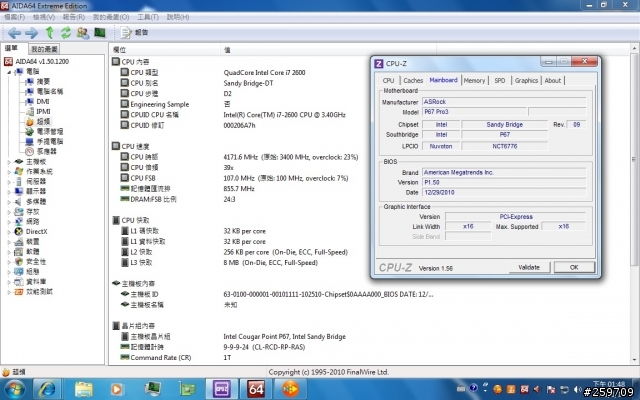Select the 超頻 overclock tree item
Screen dimensions: 640x400
(43, 121)
